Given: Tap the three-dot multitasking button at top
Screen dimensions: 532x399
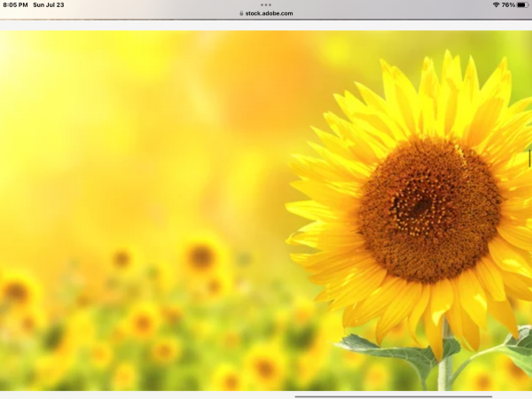Looking at the screenshot, I should [x=266, y=4].
